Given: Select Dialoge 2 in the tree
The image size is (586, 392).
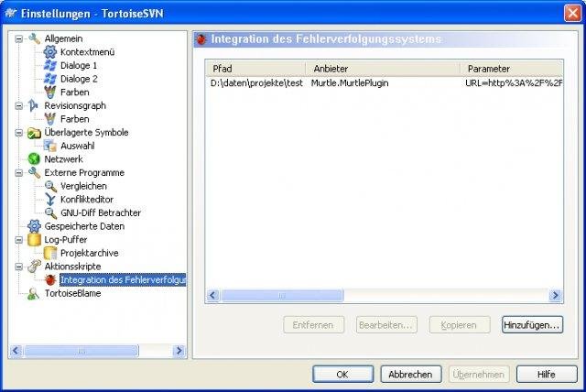Looking at the screenshot, I should [79, 79].
